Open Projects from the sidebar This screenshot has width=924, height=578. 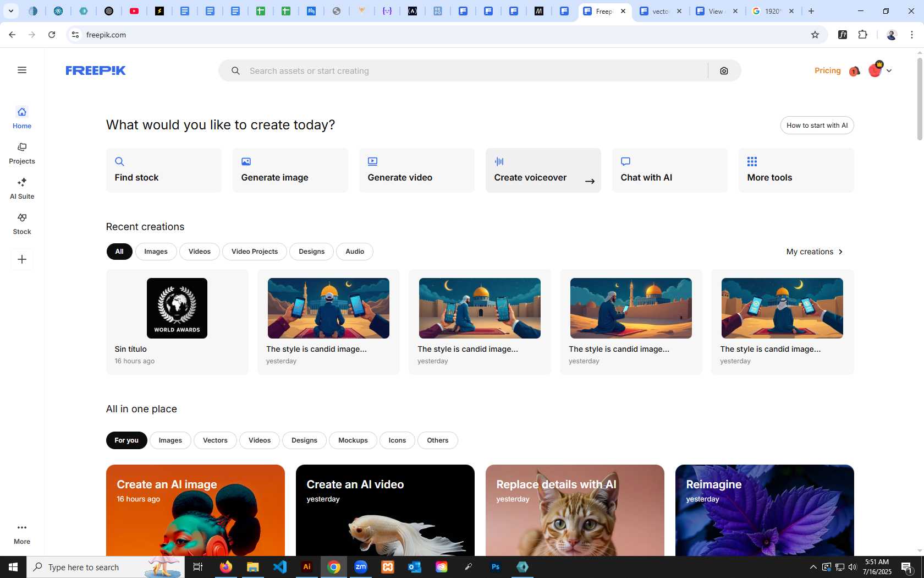(22, 153)
